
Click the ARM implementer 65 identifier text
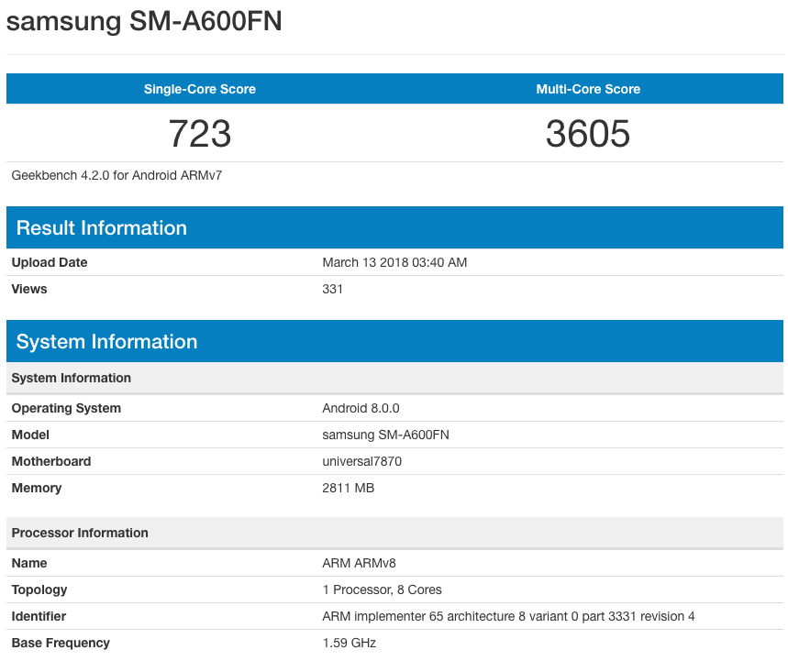(x=508, y=616)
